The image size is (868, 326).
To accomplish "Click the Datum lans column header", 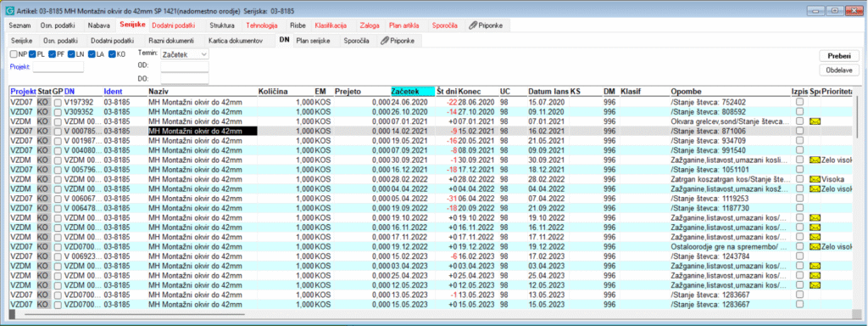I will (548, 92).
